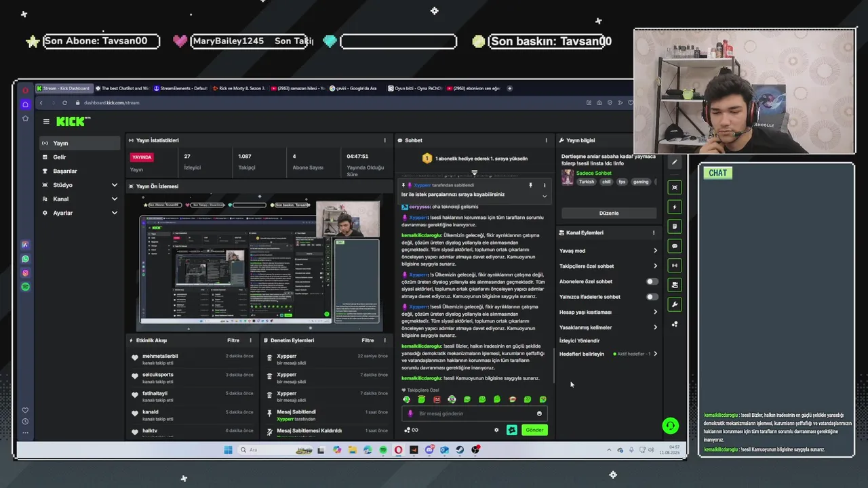Click the note icon in right toolbar
The width and height of the screenshot is (868, 488).
point(674,226)
